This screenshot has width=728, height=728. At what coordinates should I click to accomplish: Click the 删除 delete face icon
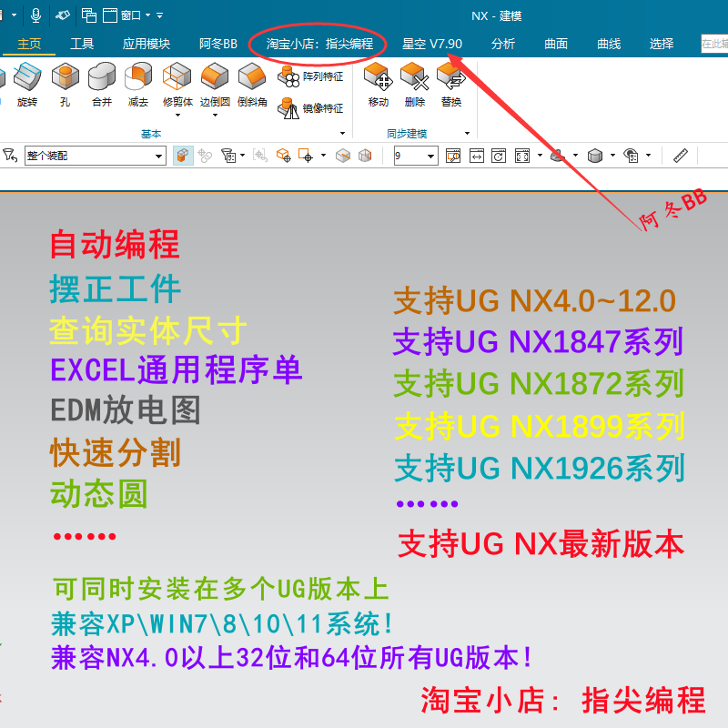[x=415, y=85]
